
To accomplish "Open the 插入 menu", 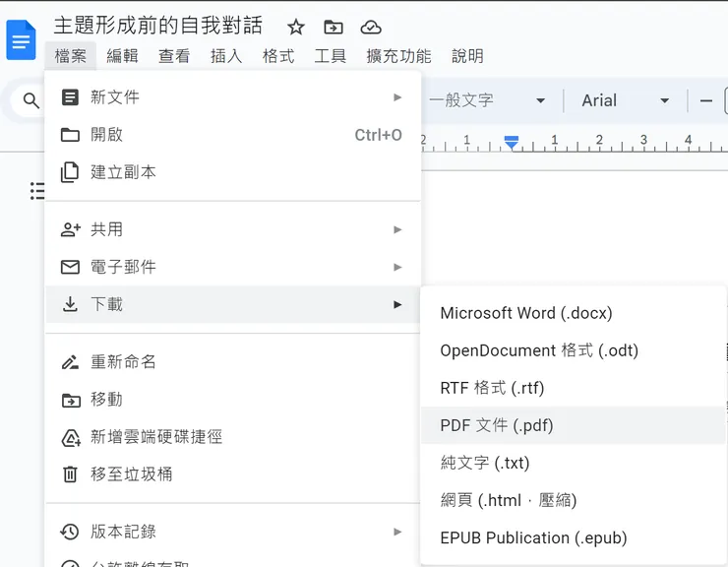I will [x=226, y=56].
